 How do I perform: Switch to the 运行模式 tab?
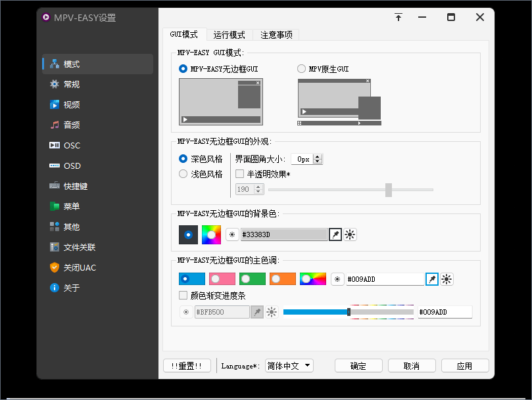point(229,35)
